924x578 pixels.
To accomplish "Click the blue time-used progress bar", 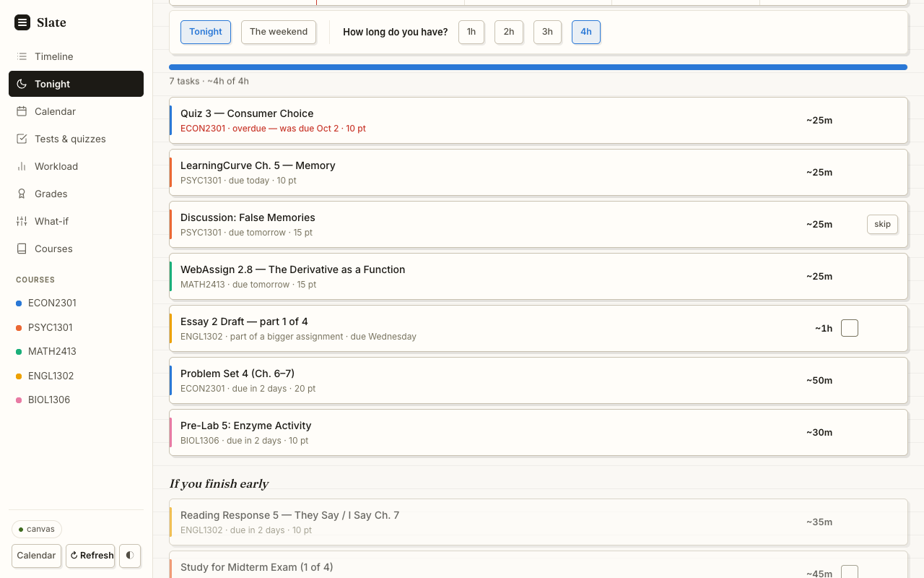I will (538, 67).
